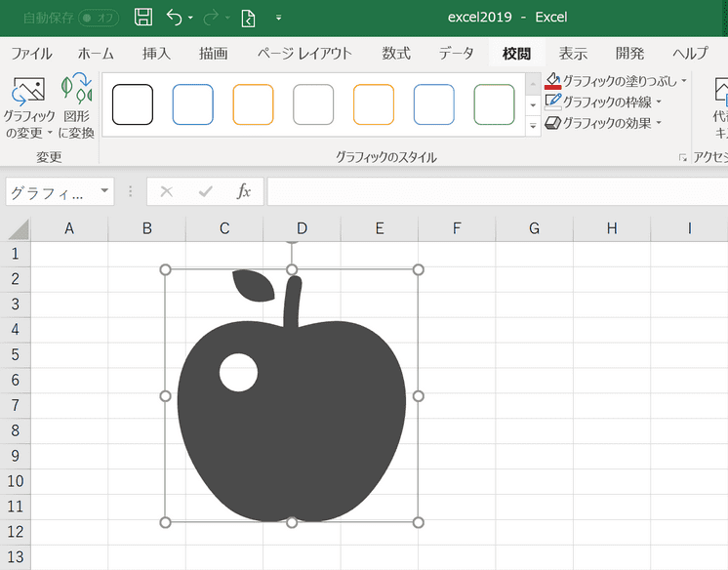This screenshot has height=570, width=728.
Task: Open the ファイル tab
Action: (x=31, y=54)
